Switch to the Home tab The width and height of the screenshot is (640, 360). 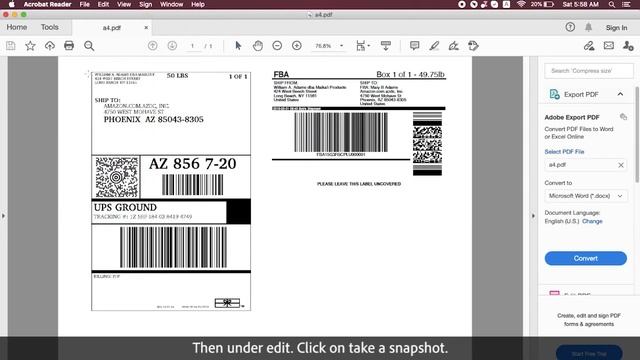point(17,27)
